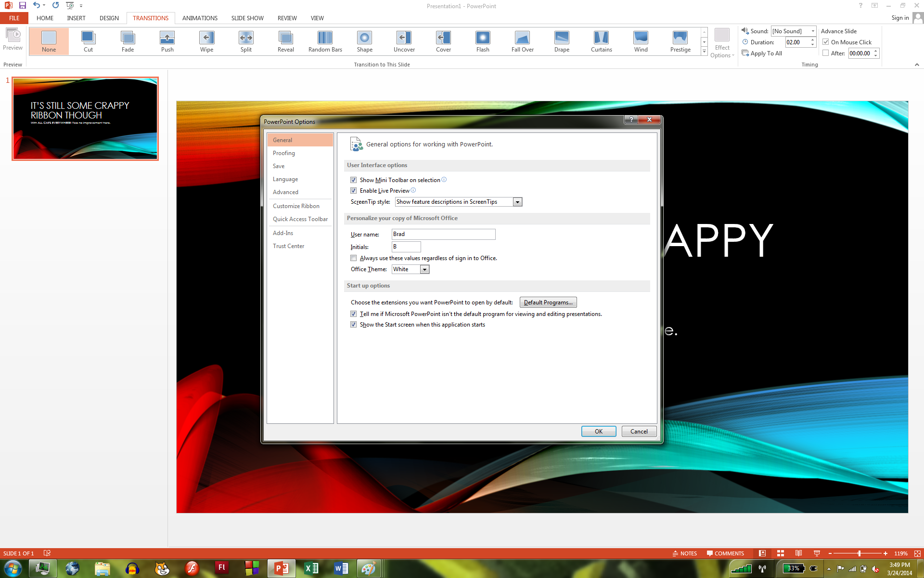
Task: Toggle Enable Live Preview checkbox
Action: 354,191
